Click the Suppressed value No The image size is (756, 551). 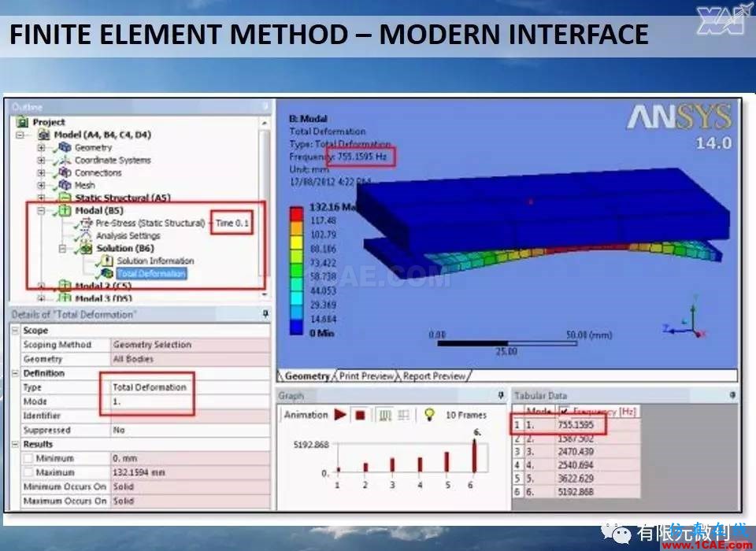pos(191,430)
